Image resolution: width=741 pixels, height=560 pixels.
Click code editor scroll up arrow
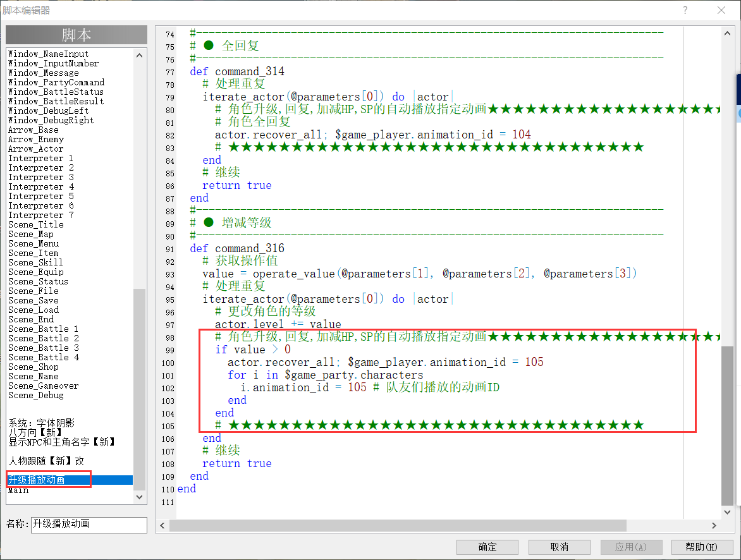727,33
